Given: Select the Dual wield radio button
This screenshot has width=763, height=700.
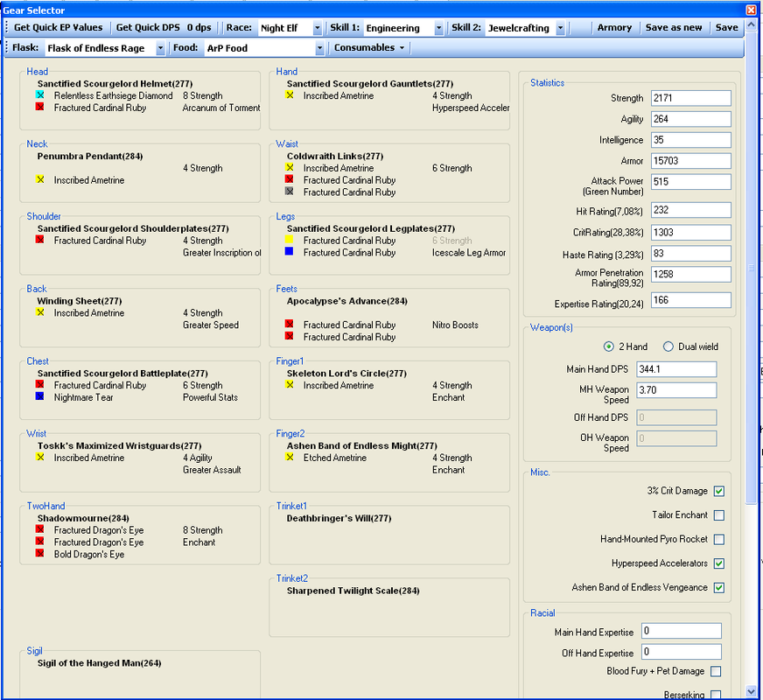Looking at the screenshot, I should [668, 346].
